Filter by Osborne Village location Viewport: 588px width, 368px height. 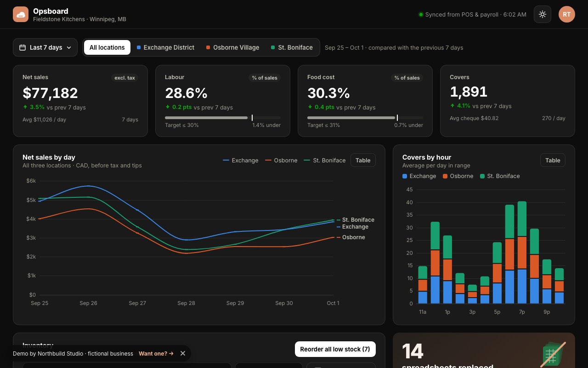click(232, 47)
